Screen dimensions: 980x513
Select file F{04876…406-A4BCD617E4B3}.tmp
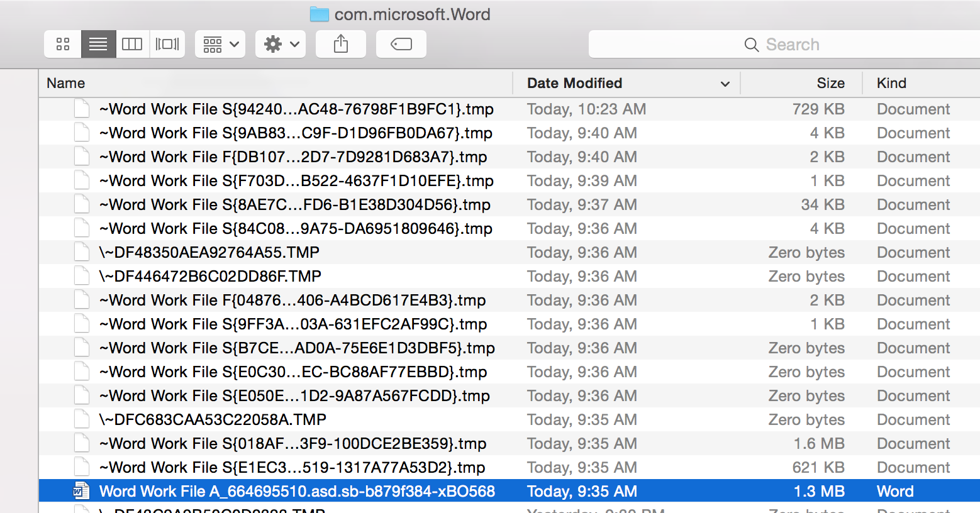click(x=292, y=301)
